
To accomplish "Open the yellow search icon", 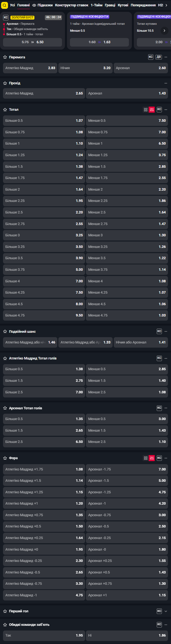I will pos(4,5).
